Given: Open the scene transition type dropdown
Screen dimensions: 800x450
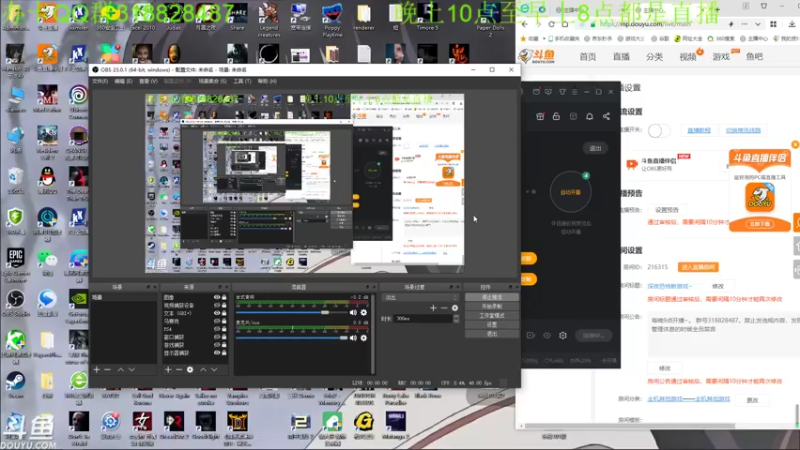Looking at the screenshot, I should (x=420, y=297).
